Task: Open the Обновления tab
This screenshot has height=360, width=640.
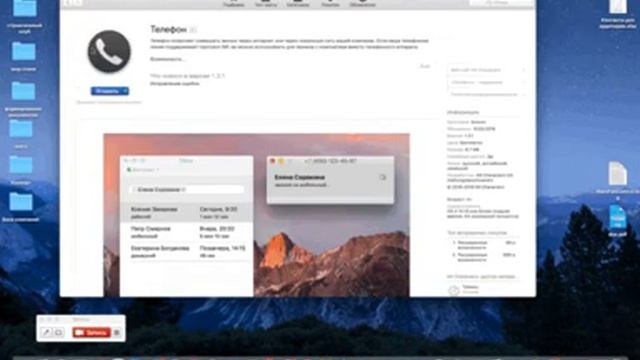Action: click(x=362, y=4)
